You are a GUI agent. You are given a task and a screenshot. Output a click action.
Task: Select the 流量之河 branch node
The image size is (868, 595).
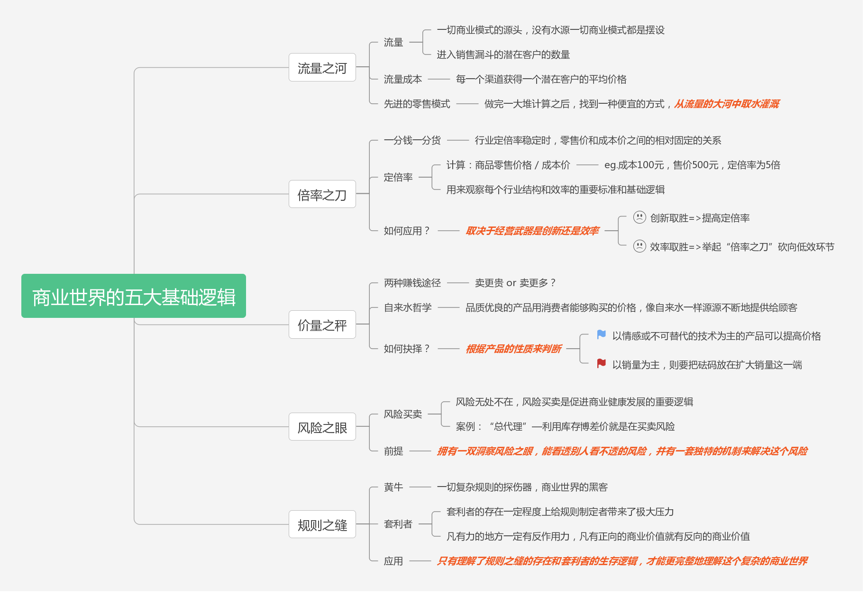322,67
